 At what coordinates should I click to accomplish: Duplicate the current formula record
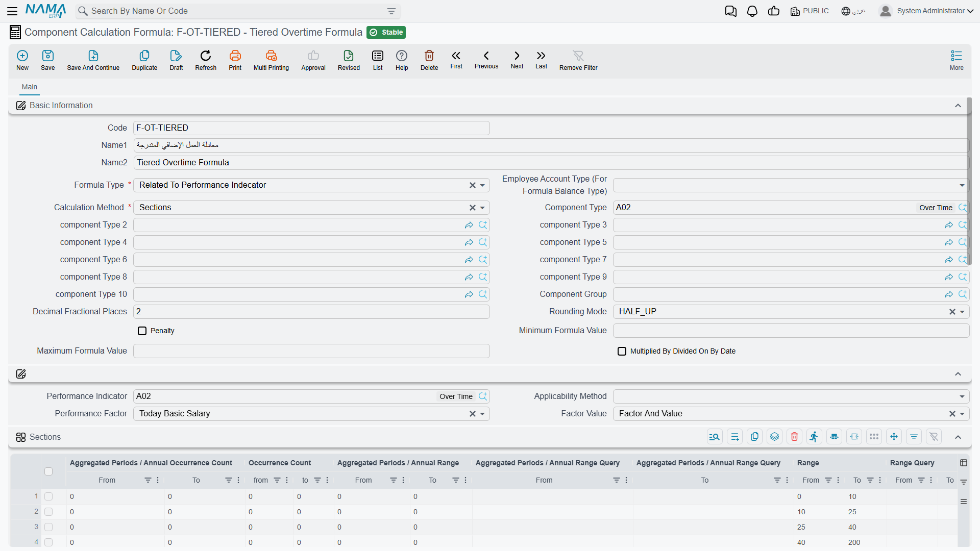[144, 56]
